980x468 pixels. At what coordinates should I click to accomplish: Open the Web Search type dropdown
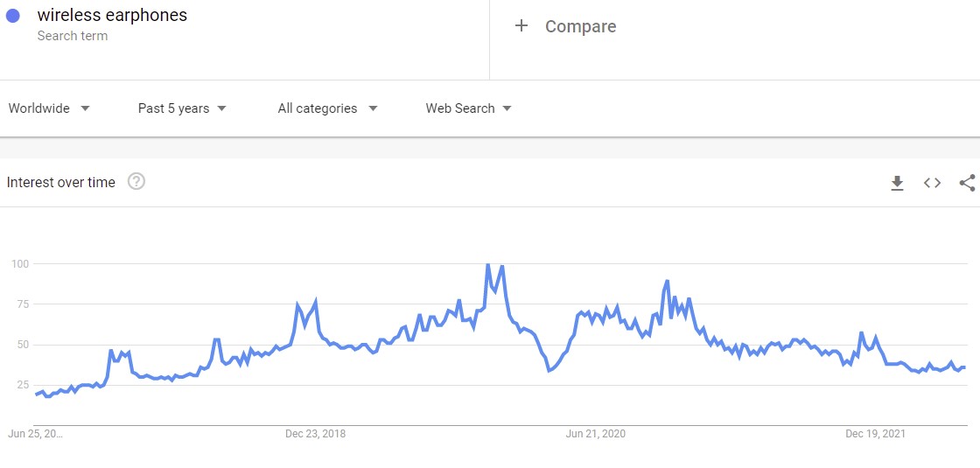coord(468,108)
